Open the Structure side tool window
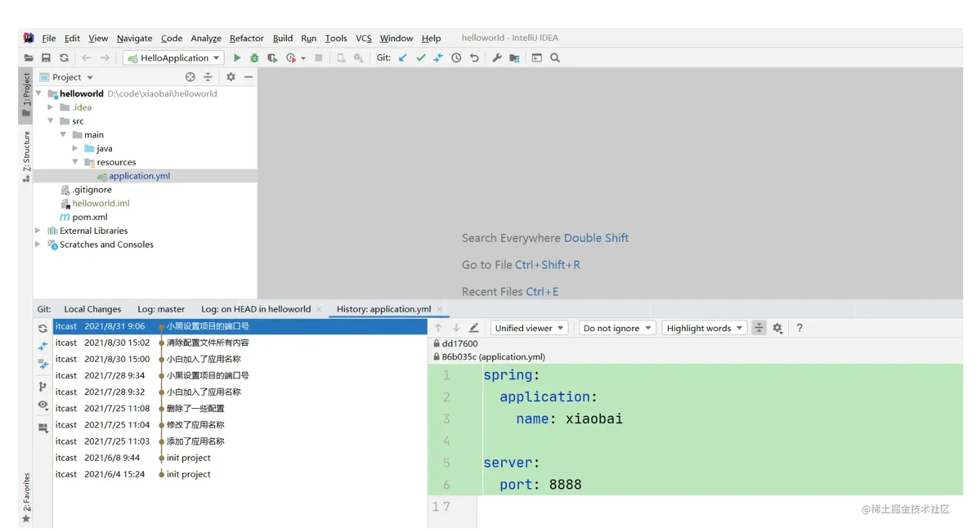Screen dimensions: 980x530 26,156
